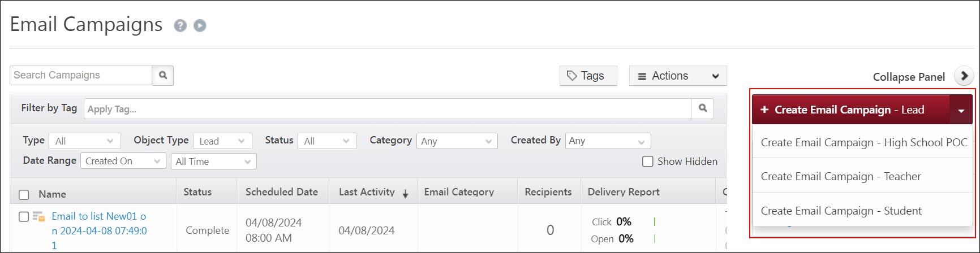The width and height of the screenshot is (980, 253).
Task: Open the help question mark icon
Action: [180, 26]
